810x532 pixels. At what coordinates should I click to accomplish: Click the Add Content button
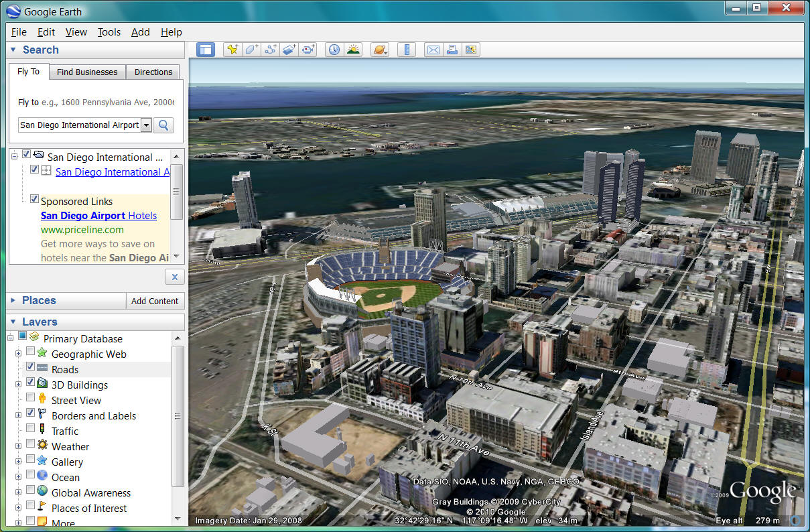pos(155,301)
